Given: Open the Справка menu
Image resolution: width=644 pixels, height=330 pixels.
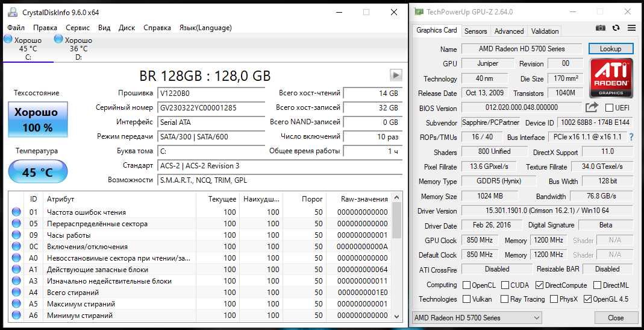Looking at the screenshot, I should (x=157, y=28).
